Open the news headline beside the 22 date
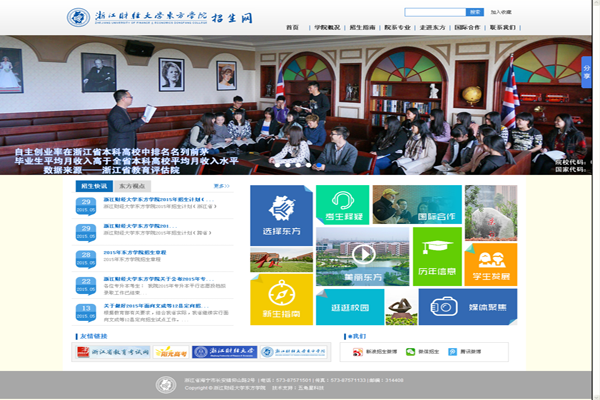Viewport: 600px width, 400px height. (x=159, y=279)
